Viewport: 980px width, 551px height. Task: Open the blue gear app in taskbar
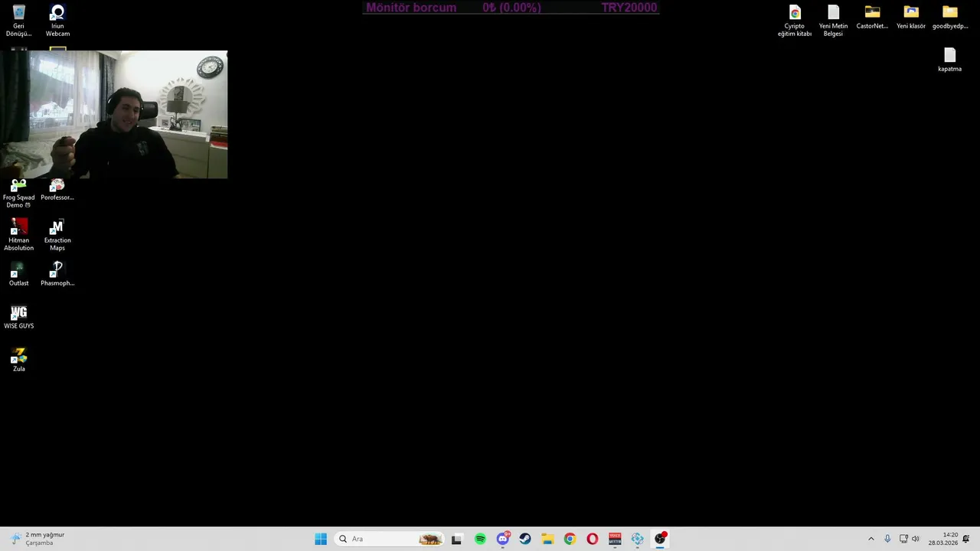pos(637,539)
